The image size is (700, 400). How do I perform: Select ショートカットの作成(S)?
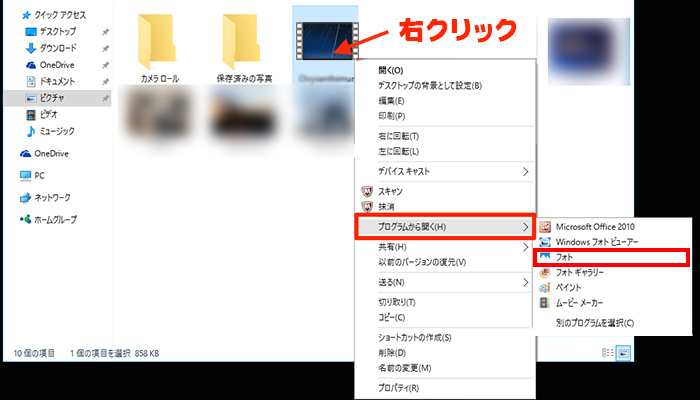pyautogui.click(x=415, y=338)
